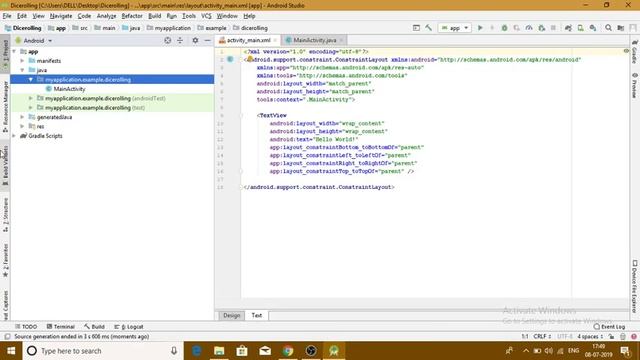Open the Build tool window
Image resolution: width=640 pixels, height=360 pixels.
pos(94,327)
